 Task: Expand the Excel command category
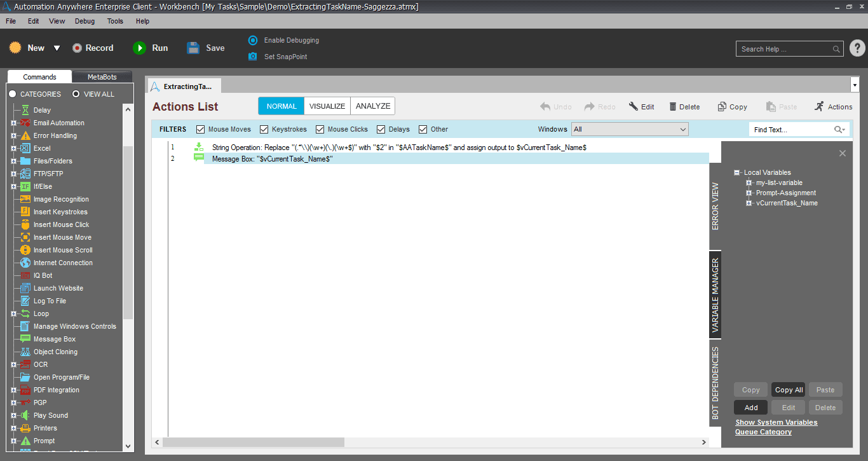[13, 148]
